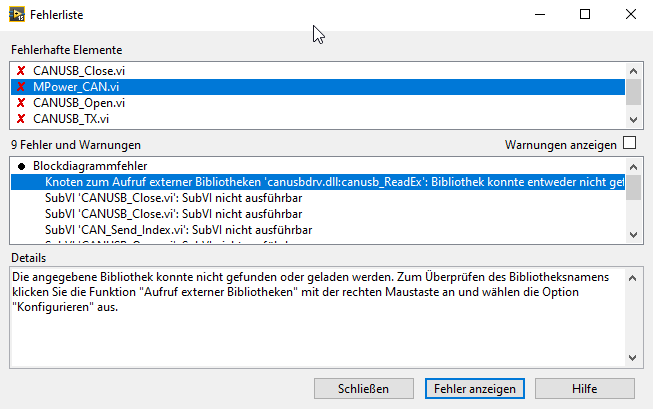This screenshot has width=653, height=409.
Task: Open Hilfe for the error list
Action: click(x=584, y=387)
